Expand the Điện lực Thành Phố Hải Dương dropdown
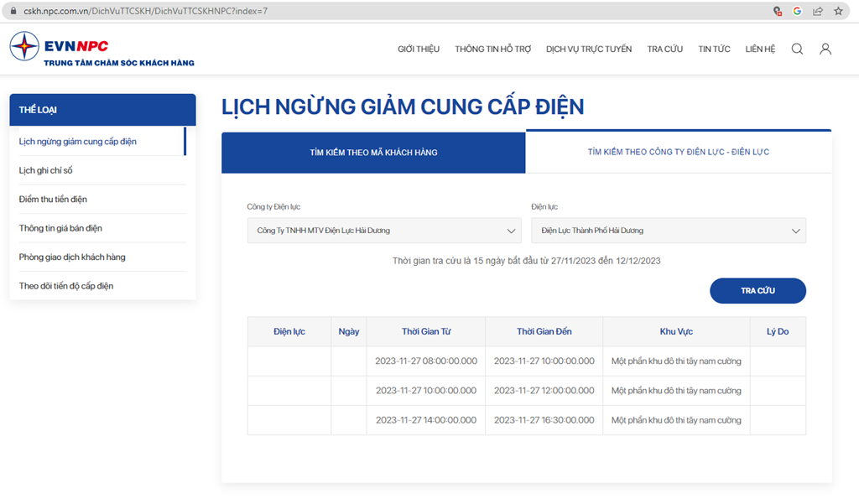Image resolution: width=859 pixels, height=504 pixels. click(x=668, y=231)
